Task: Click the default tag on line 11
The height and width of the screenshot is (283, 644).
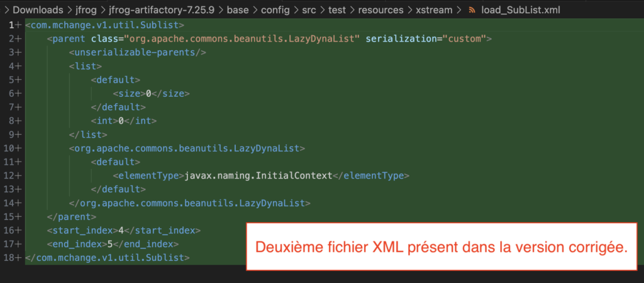Action: pos(116,162)
